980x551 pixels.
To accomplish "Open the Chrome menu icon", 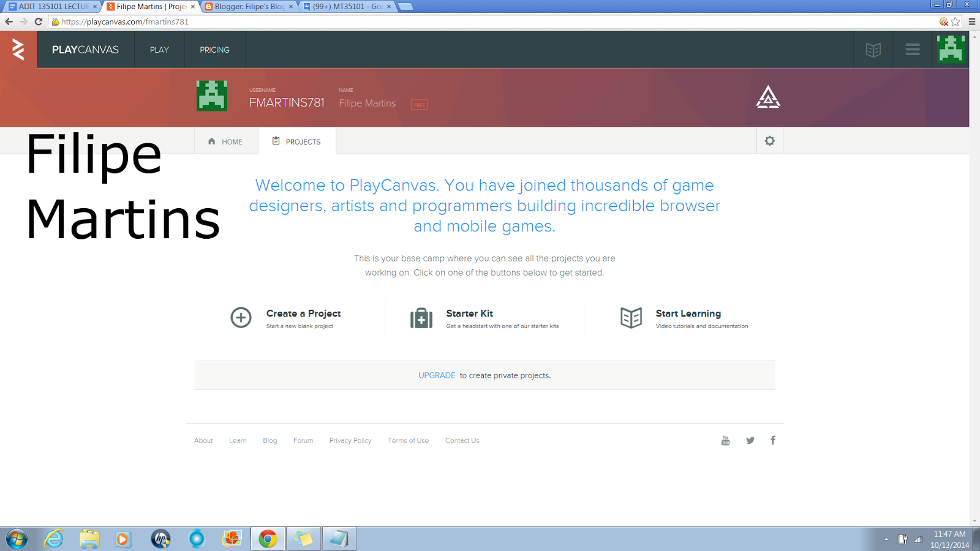I will pos(972,22).
